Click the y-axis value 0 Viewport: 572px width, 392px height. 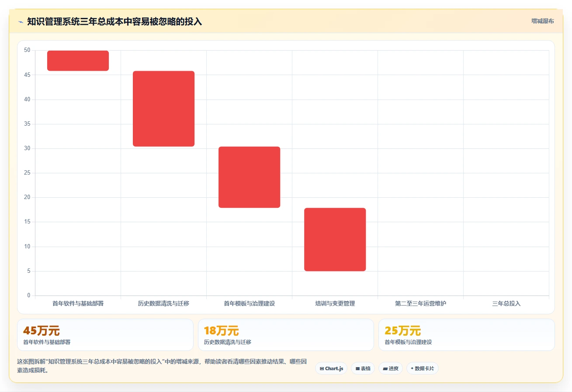tap(29, 296)
